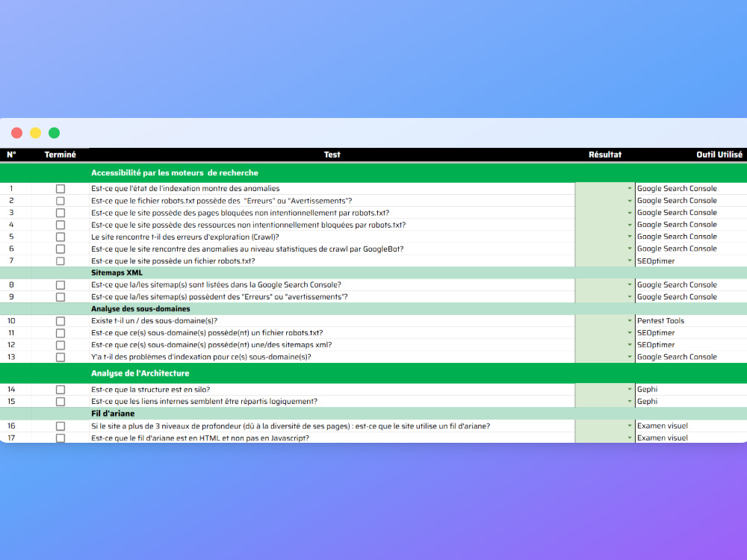747x560 pixels.
Task: Select the SEOptimer cell in row 7
Action: point(691,261)
